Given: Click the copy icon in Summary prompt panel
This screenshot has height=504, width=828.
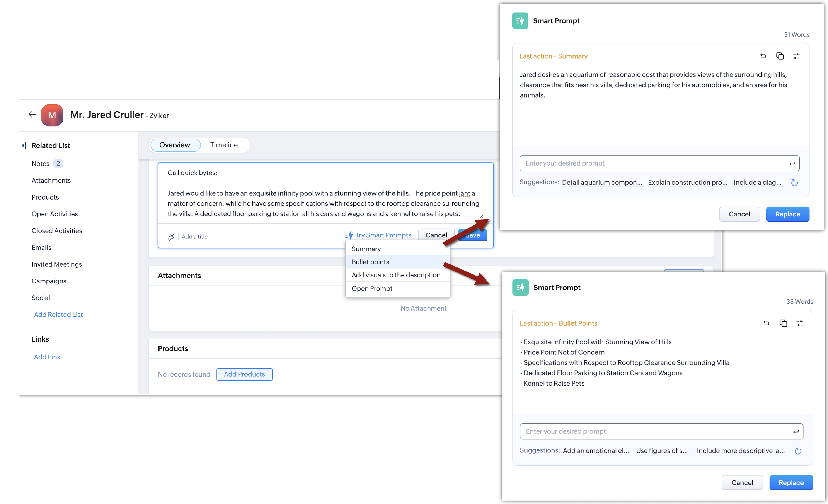Looking at the screenshot, I should pyautogui.click(x=780, y=56).
